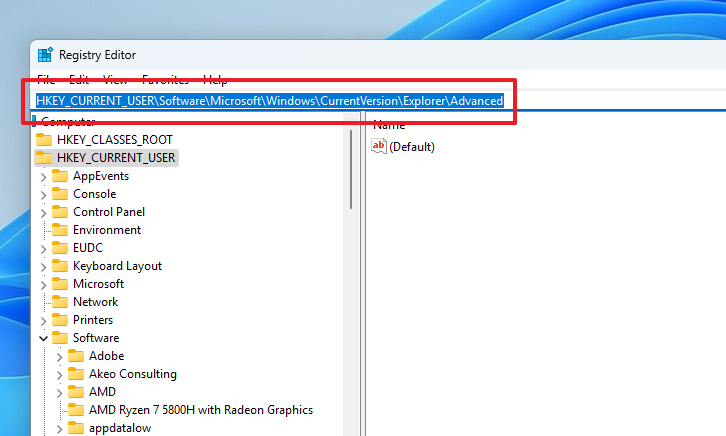This screenshot has height=436, width=726.
Task: Click the Environment folder icon
Action: 60,230
